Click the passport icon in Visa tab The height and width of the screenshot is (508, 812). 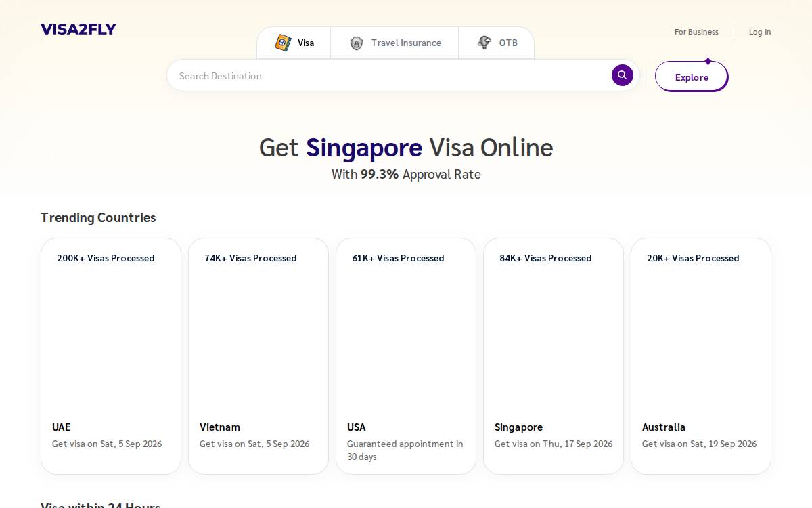(x=283, y=43)
